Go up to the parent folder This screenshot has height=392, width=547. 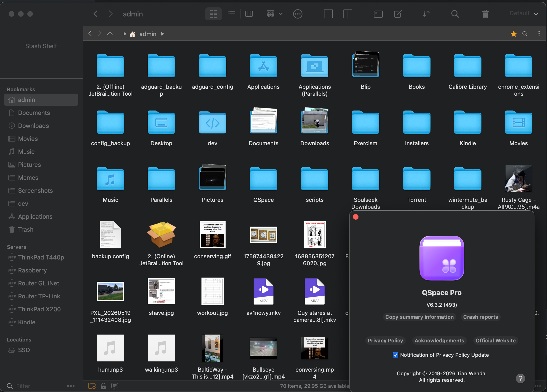[x=110, y=34]
